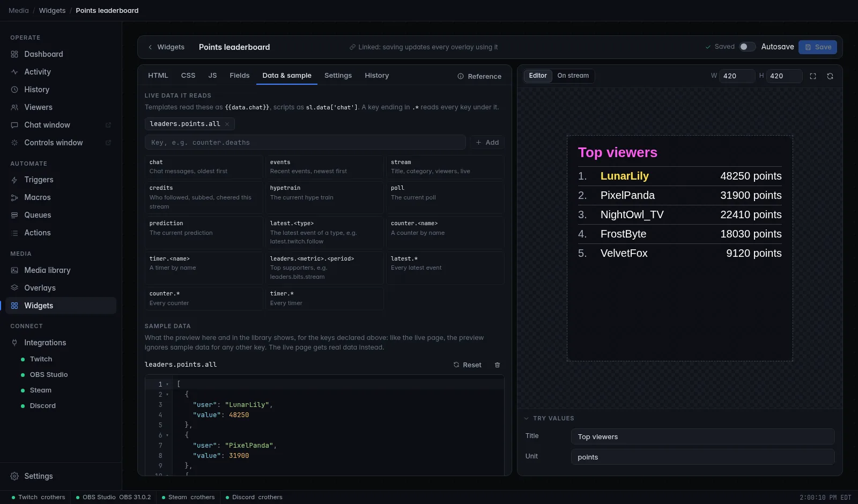The width and height of the screenshot is (858, 504).
Task: Go back to Widgets list
Action: 166,47
